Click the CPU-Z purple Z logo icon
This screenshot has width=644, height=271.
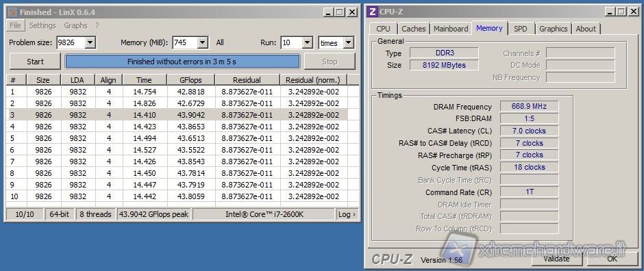tap(372, 12)
